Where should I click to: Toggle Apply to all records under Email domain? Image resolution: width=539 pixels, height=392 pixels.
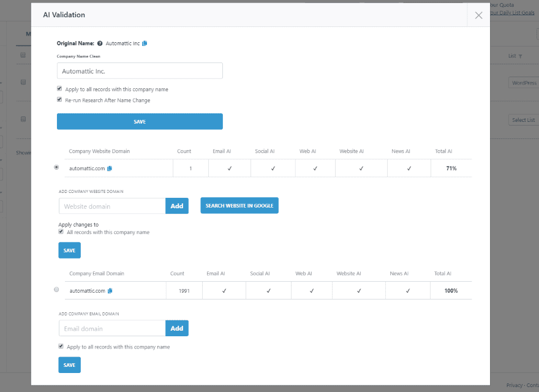click(61, 346)
